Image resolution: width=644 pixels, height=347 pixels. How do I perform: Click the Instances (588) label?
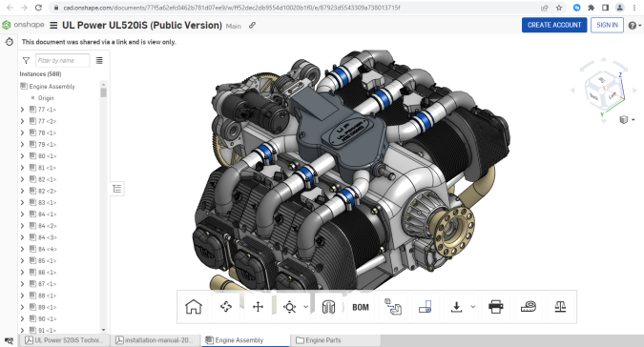click(40, 73)
